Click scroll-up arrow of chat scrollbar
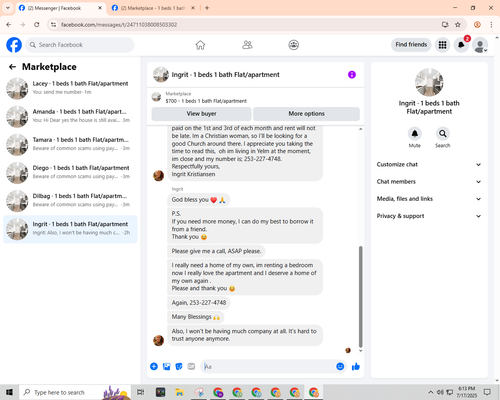The image size is (500, 400). point(360,129)
